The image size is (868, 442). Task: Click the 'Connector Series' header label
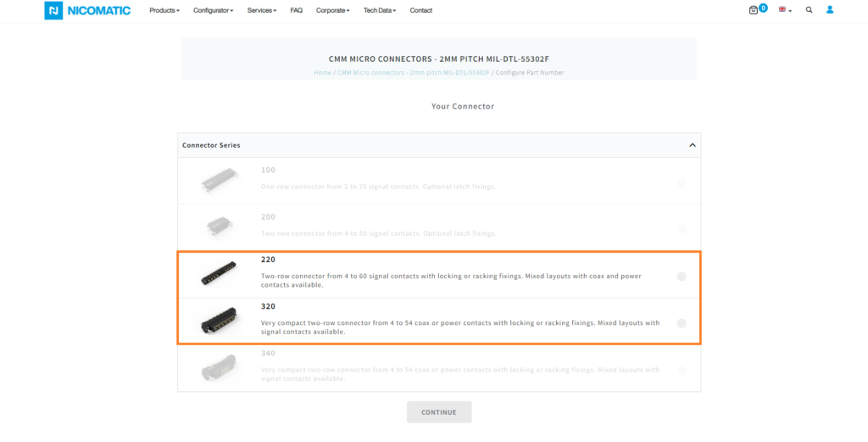[211, 145]
